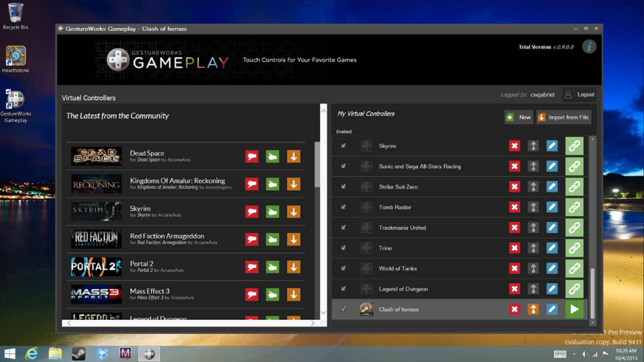Toggle enabled checkbox for Tomb Raider
Viewport: 644px width, 362px height.
point(343,207)
